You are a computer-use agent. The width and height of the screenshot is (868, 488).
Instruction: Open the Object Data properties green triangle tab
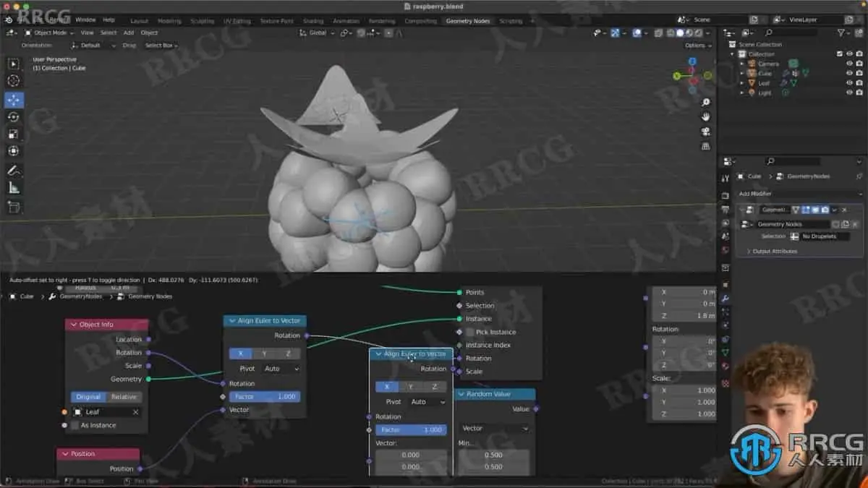click(726, 353)
